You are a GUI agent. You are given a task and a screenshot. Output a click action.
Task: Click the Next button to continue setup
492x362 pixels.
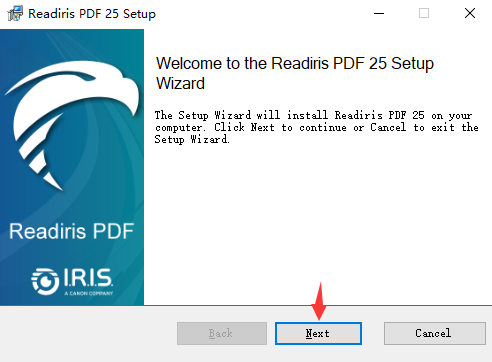tap(318, 333)
